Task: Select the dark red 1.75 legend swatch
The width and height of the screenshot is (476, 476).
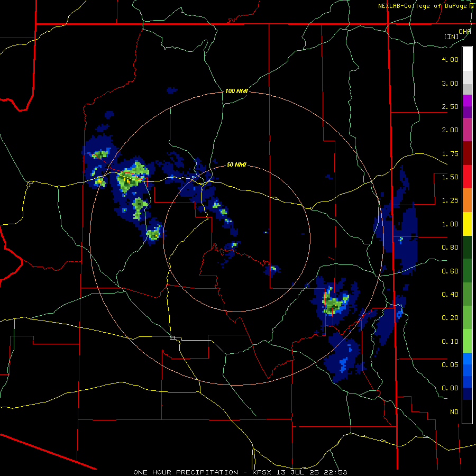Action: click(x=467, y=153)
